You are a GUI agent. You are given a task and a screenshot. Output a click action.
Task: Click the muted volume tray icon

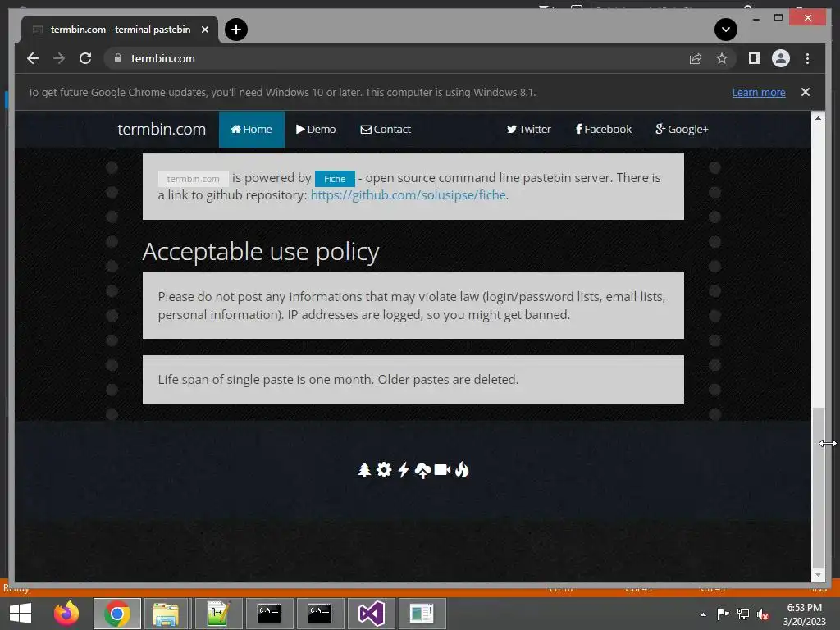click(x=764, y=614)
